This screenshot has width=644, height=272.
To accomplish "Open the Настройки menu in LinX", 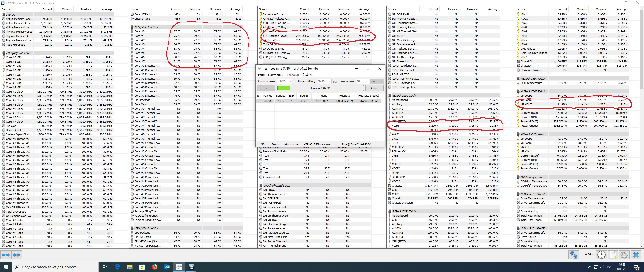I will 275,75.
